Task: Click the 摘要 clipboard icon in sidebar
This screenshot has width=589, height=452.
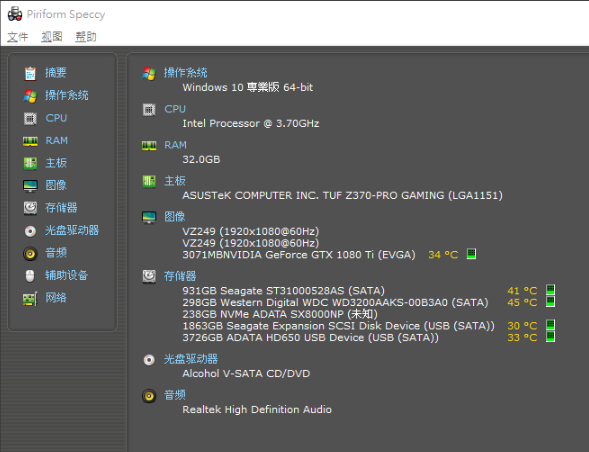Action: (x=30, y=73)
